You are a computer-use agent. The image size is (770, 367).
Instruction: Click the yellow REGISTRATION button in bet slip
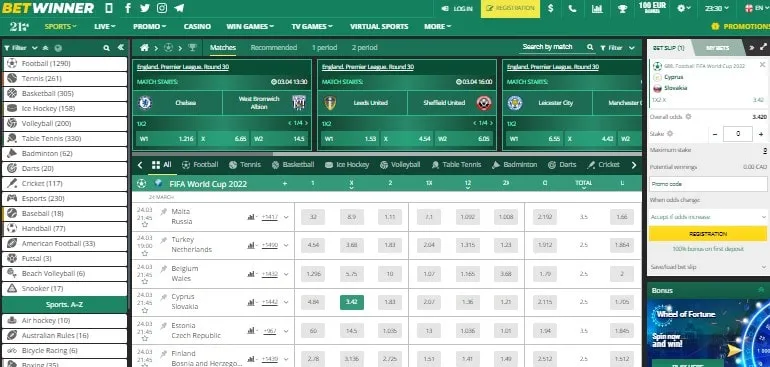(x=708, y=234)
